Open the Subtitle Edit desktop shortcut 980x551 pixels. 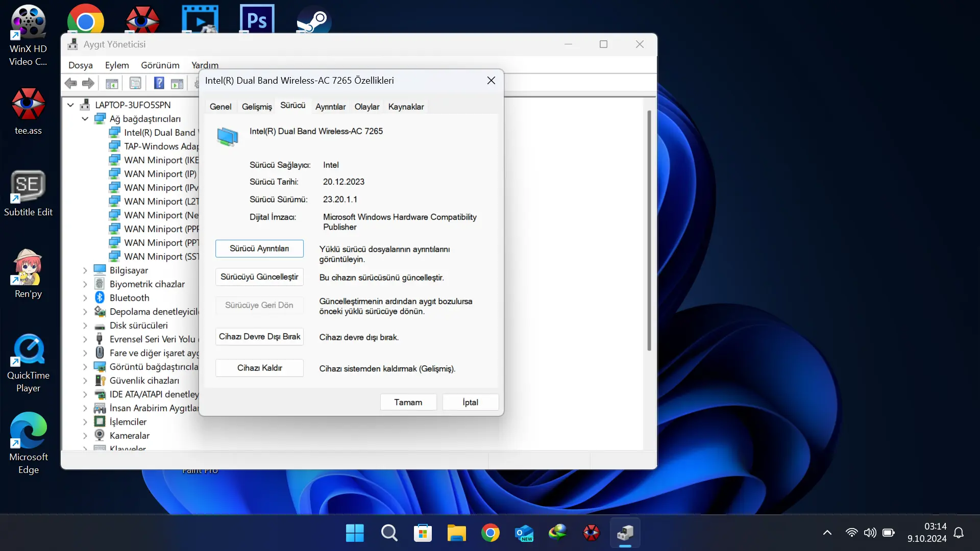pos(28,193)
